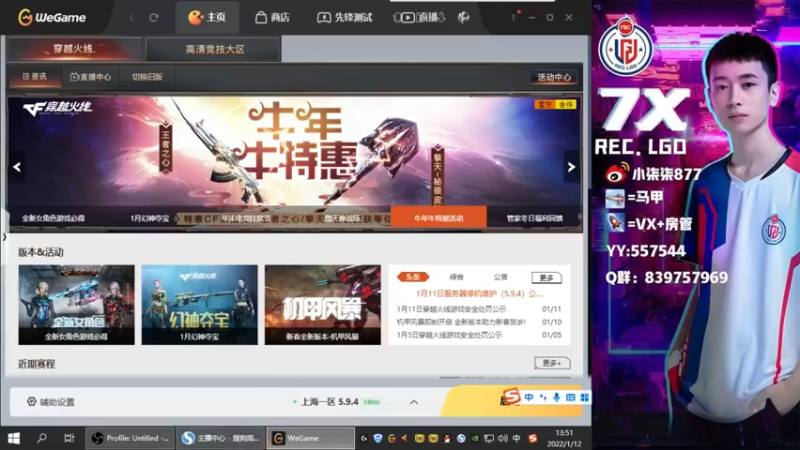Select 牛年牛特惠活动 highlighted banner item
The width and height of the screenshot is (800, 450).
tap(438, 218)
